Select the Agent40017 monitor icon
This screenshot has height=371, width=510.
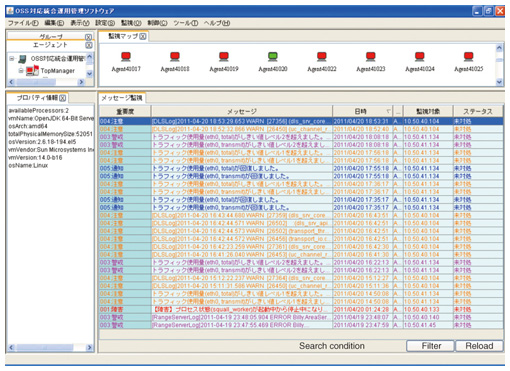tap(126, 57)
